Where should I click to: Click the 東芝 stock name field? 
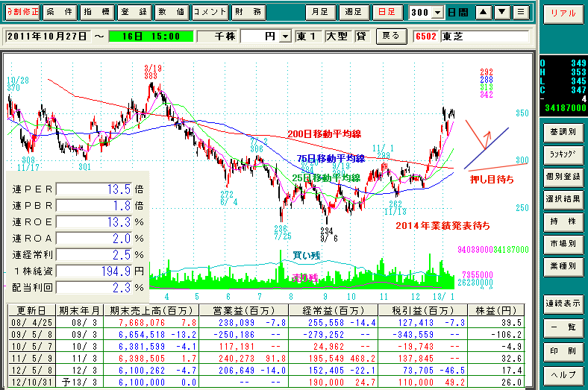[x=484, y=37]
